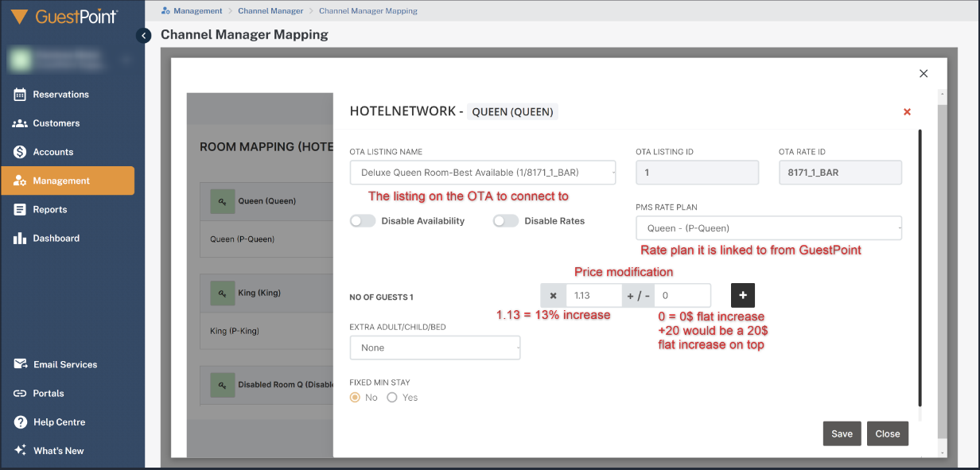This screenshot has width=980, height=470.
Task: Click the King (King) room key icon
Action: coord(221,293)
